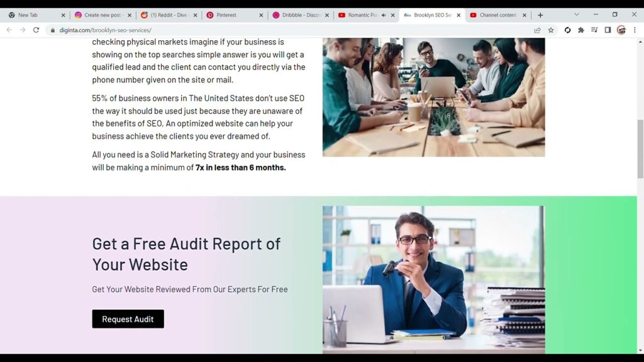The image size is (644, 362).
Task: Reload the page with refresh icon
Action: (x=36, y=30)
